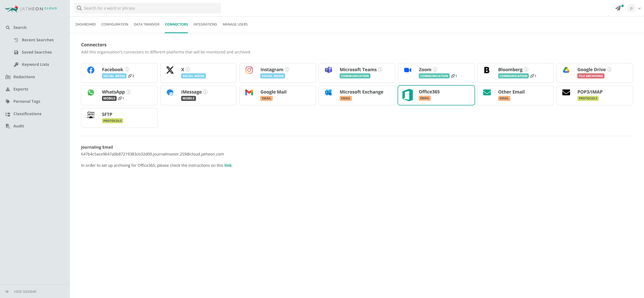
Task: Switch to the Configuration tab
Action: click(x=115, y=24)
